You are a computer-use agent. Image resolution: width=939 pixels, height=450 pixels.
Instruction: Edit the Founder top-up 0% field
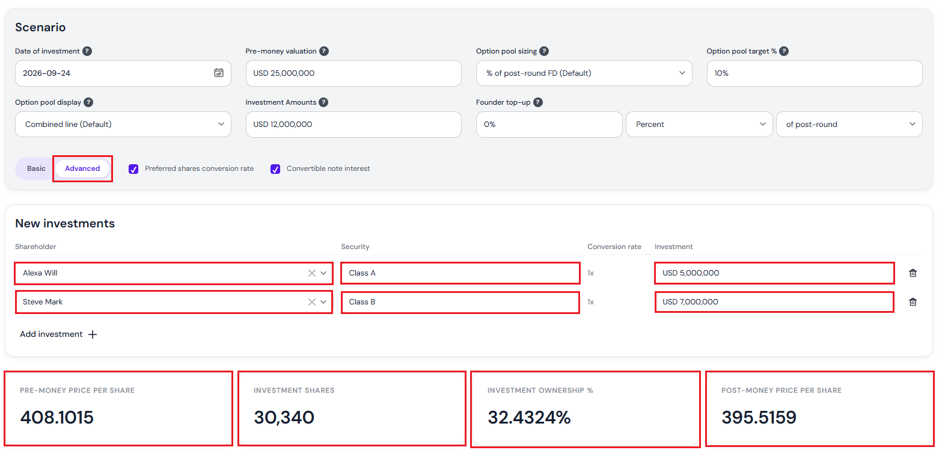[x=549, y=125]
